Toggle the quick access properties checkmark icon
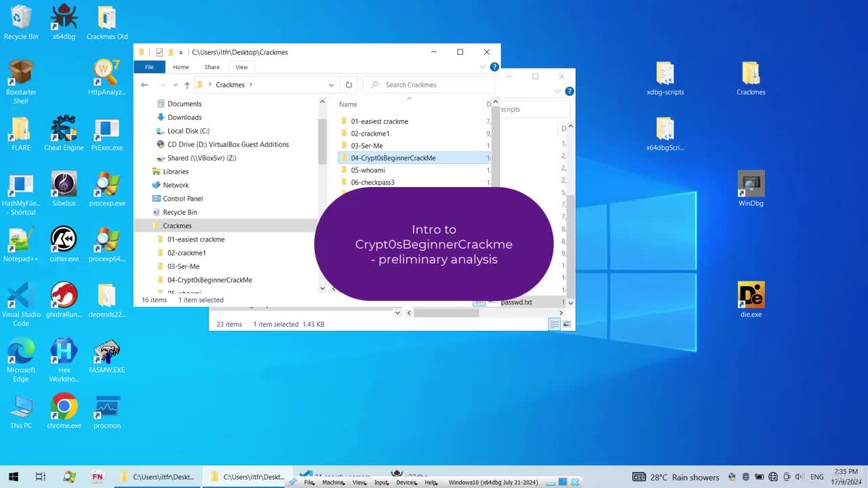This screenshot has height=488, width=868. 159,52
